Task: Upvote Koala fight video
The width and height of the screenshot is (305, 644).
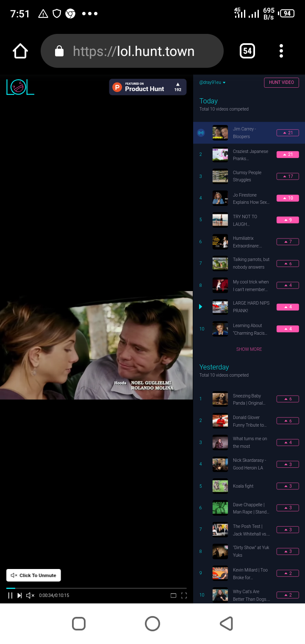Action: coord(288,486)
